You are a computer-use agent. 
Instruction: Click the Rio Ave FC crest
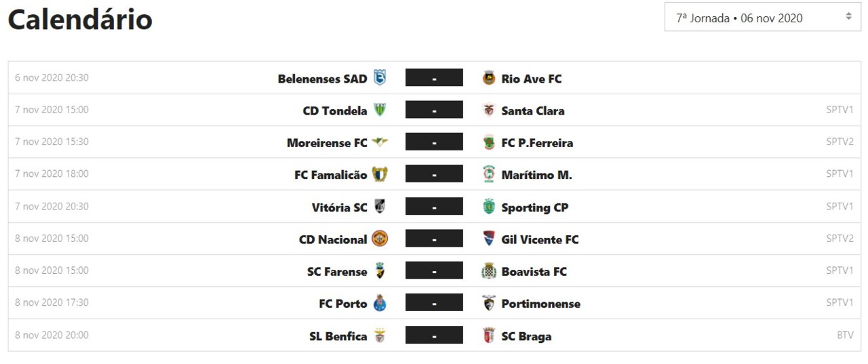coord(488,78)
